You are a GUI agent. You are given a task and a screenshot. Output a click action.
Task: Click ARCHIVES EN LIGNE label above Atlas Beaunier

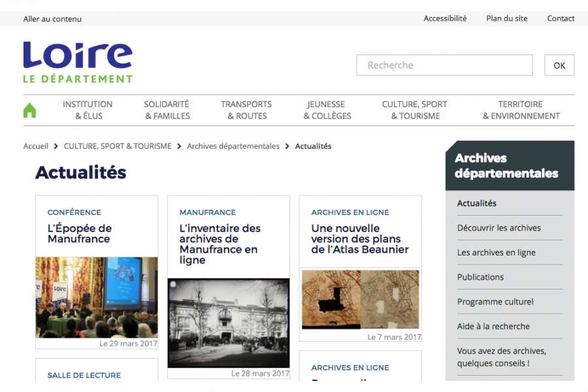point(350,212)
